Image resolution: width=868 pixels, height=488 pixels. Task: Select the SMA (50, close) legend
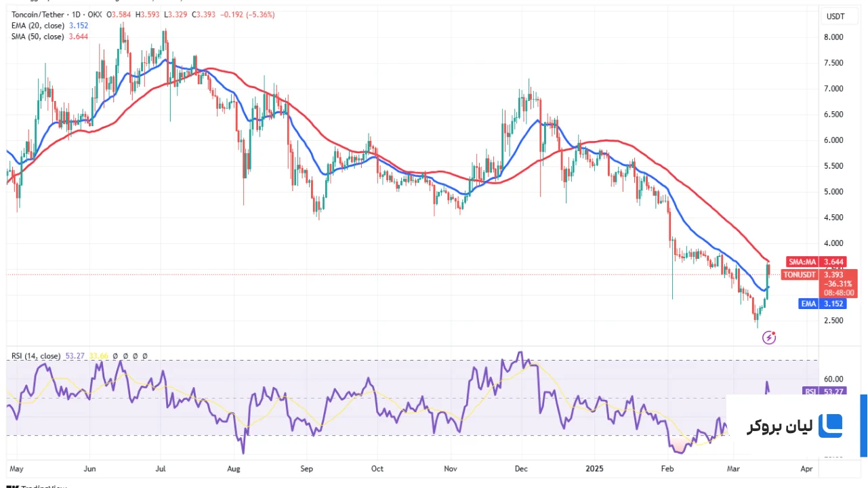(38, 36)
